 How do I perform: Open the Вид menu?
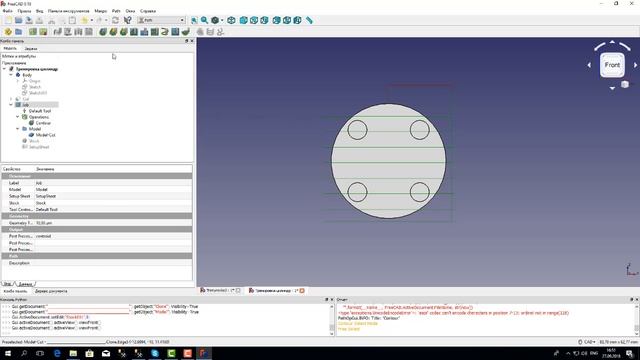40,11
